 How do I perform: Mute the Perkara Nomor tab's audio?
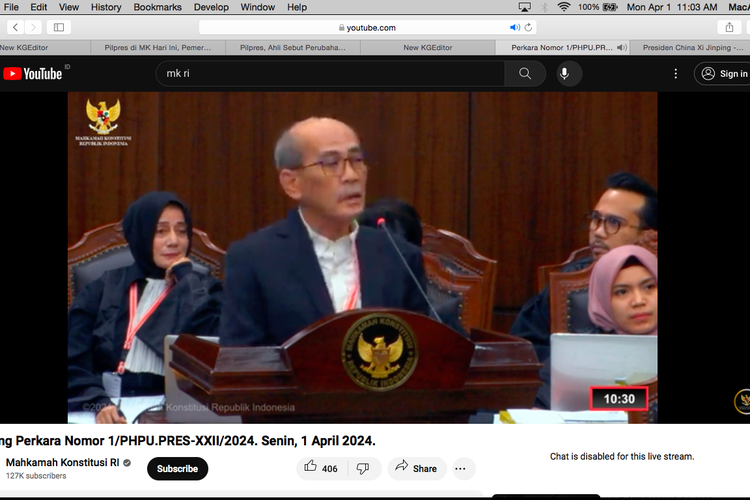pos(622,47)
